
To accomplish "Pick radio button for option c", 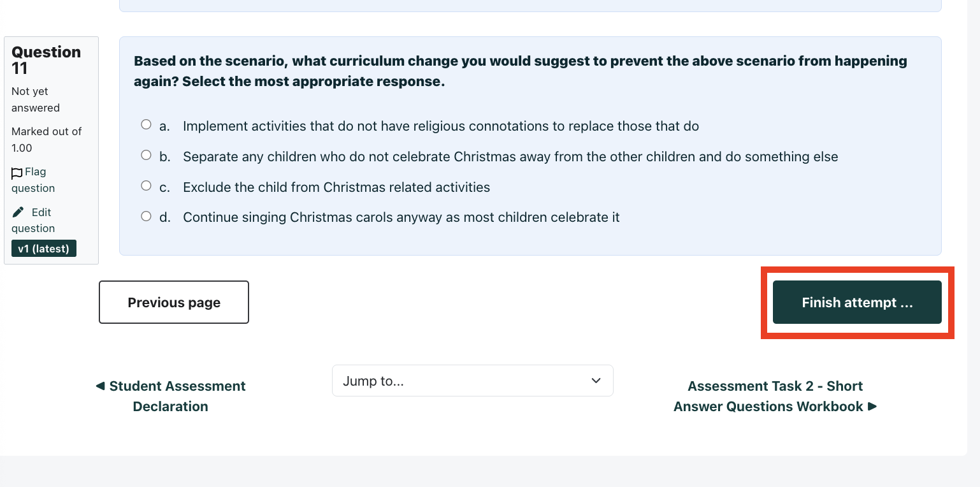I will pos(146,186).
